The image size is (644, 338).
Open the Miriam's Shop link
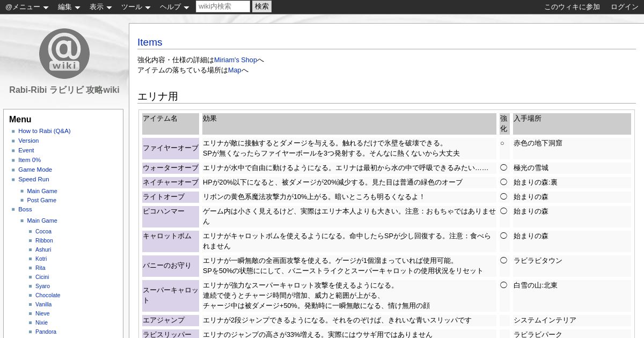pyautogui.click(x=236, y=60)
